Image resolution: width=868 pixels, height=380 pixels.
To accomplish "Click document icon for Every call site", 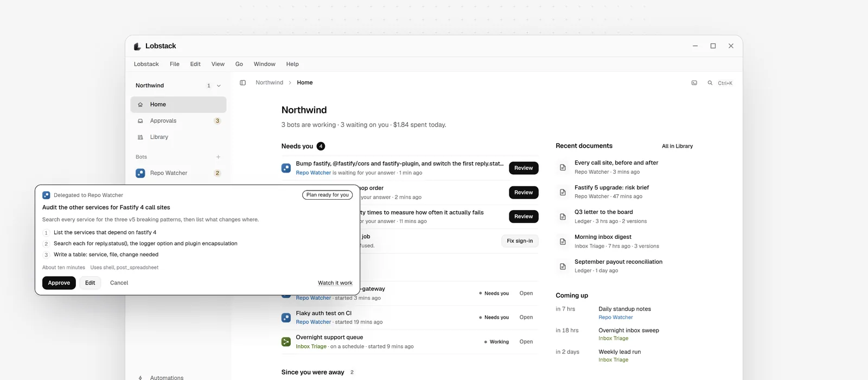I will (563, 167).
